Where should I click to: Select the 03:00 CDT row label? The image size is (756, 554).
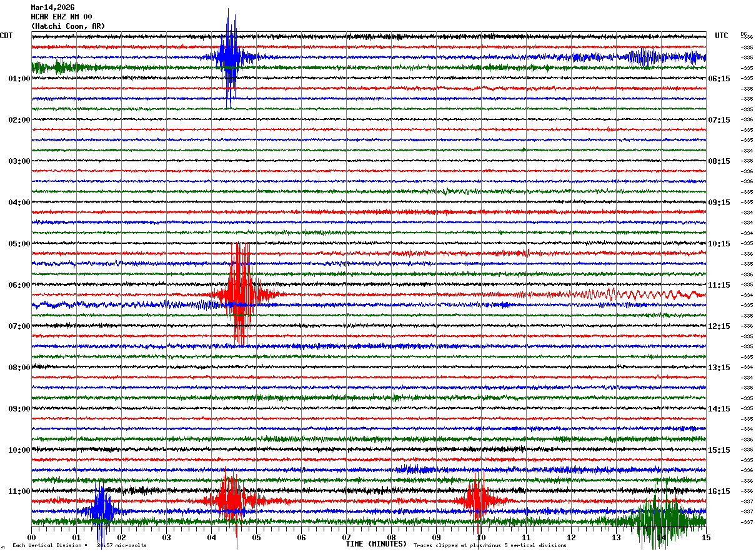click(x=19, y=161)
